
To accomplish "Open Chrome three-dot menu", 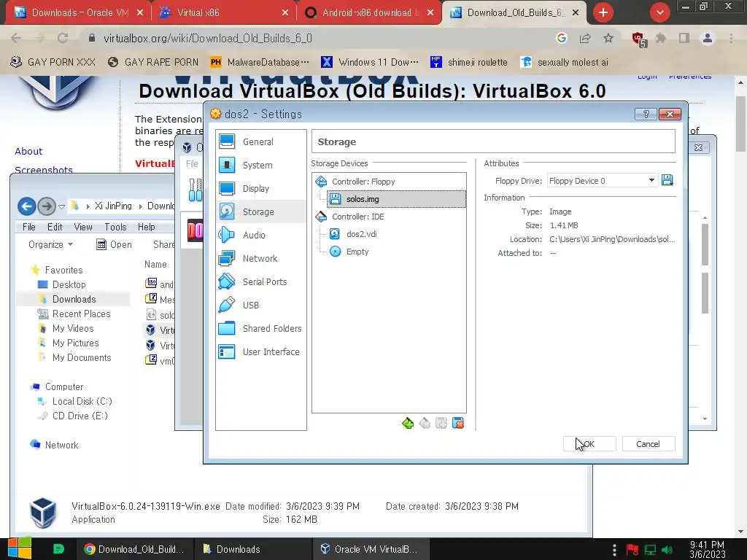I will (x=731, y=38).
